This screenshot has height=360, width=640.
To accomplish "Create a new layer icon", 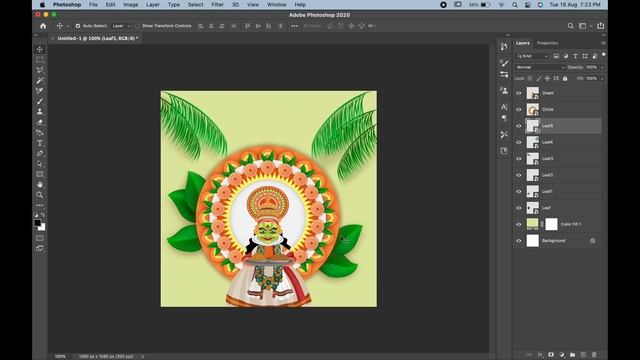I will click(x=583, y=355).
